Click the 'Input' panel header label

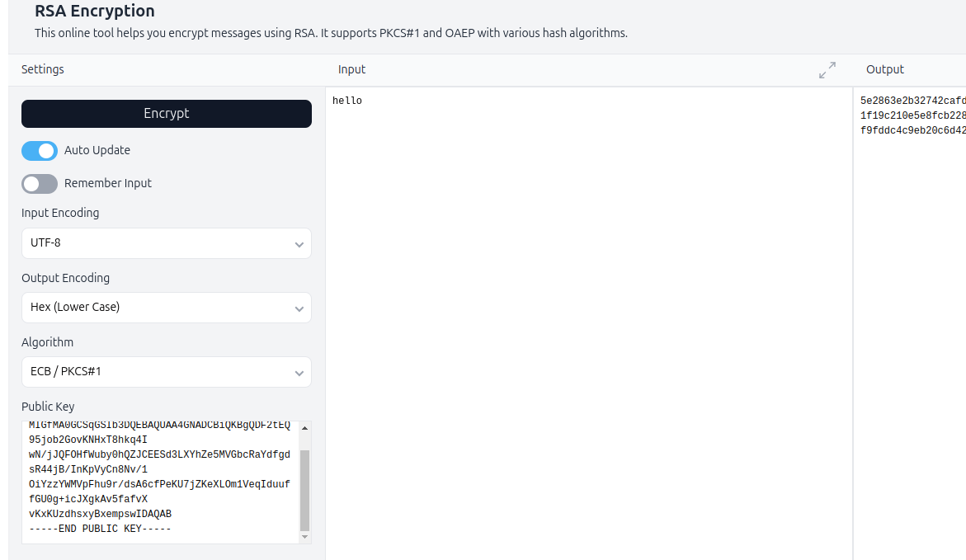(351, 69)
